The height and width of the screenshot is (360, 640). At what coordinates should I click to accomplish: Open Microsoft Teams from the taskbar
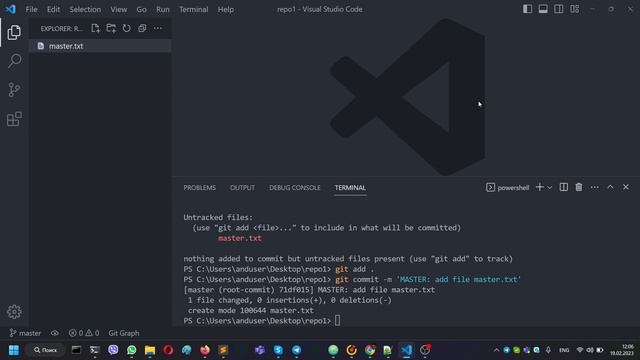click(x=260, y=350)
